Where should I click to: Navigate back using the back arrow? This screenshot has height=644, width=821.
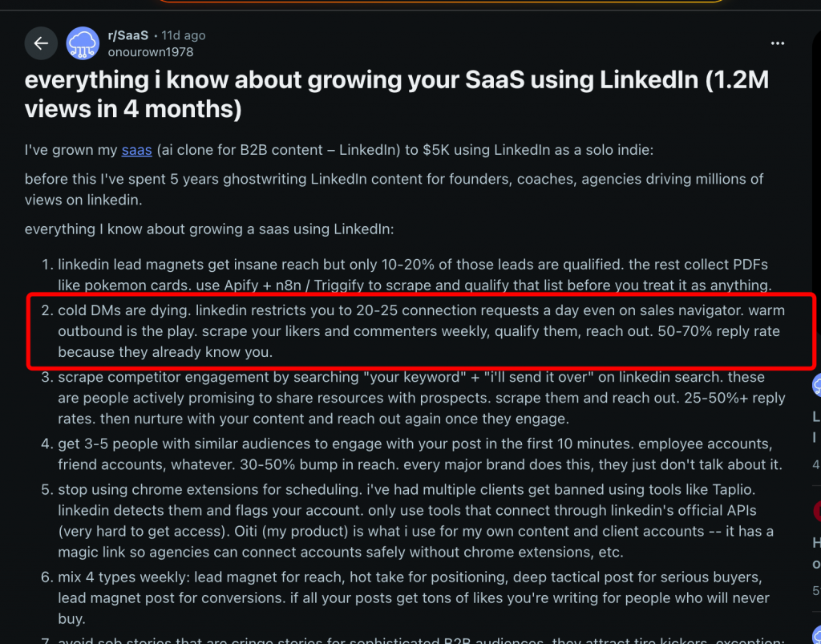[x=41, y=43]
